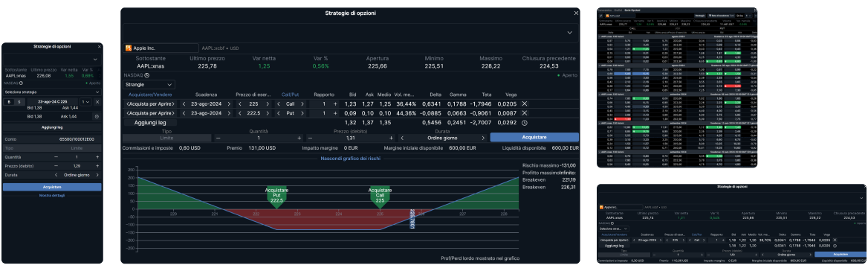
Task: Remove the Call leg with X icon
Action: pyautogui.click(x=524, y=103)
